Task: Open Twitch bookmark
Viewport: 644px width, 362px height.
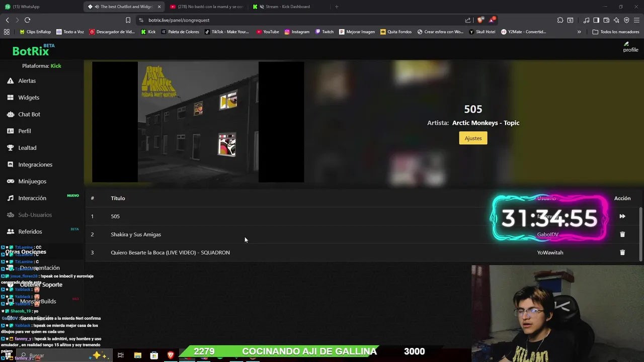Action: [x=325, y=32]
